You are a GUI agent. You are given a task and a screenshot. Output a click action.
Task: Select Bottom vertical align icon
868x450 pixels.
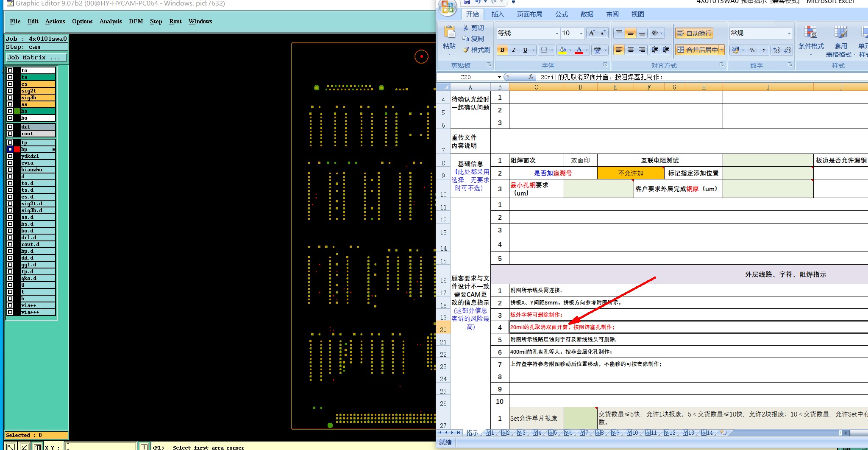tap(642, 33)
